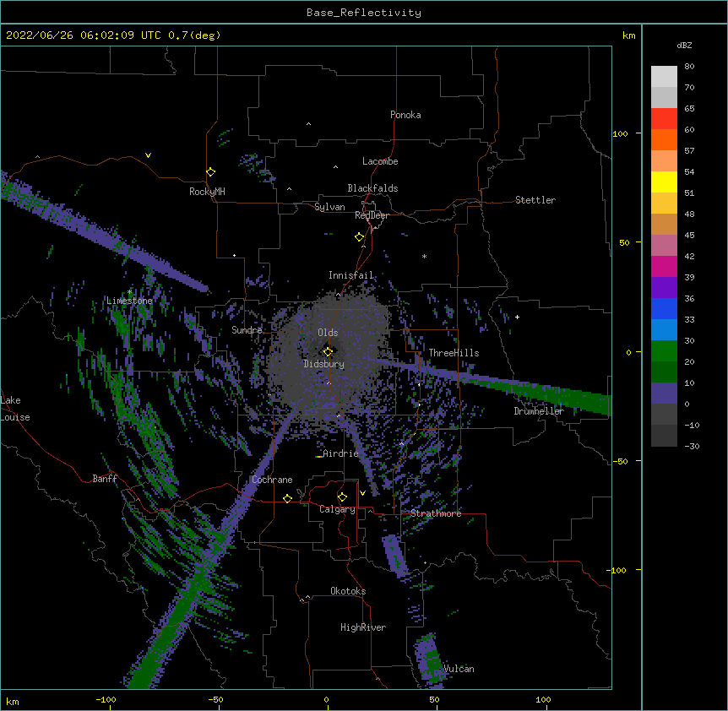The width and height of the screenshot is (728, 711).
Task: Click the horizontal axis 50 tick label
Action: (434, 700)
